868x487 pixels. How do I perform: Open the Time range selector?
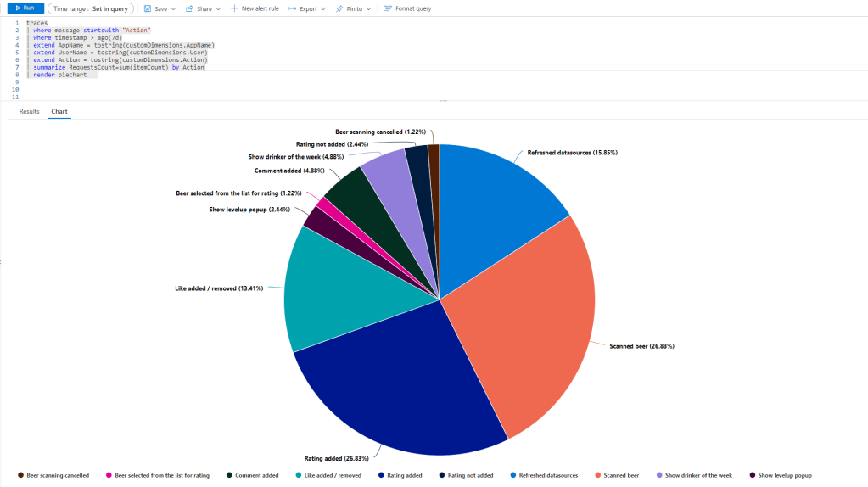91,8
